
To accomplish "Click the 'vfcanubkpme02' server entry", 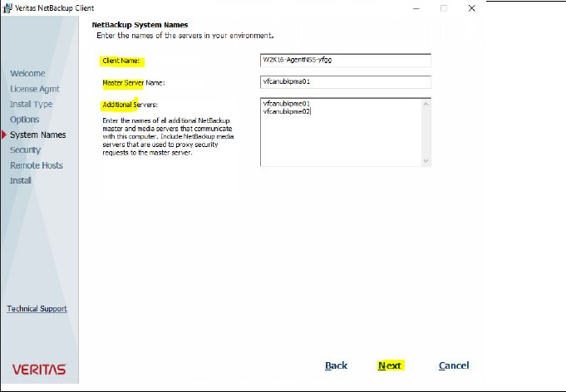I will click(x=287, y=111).
